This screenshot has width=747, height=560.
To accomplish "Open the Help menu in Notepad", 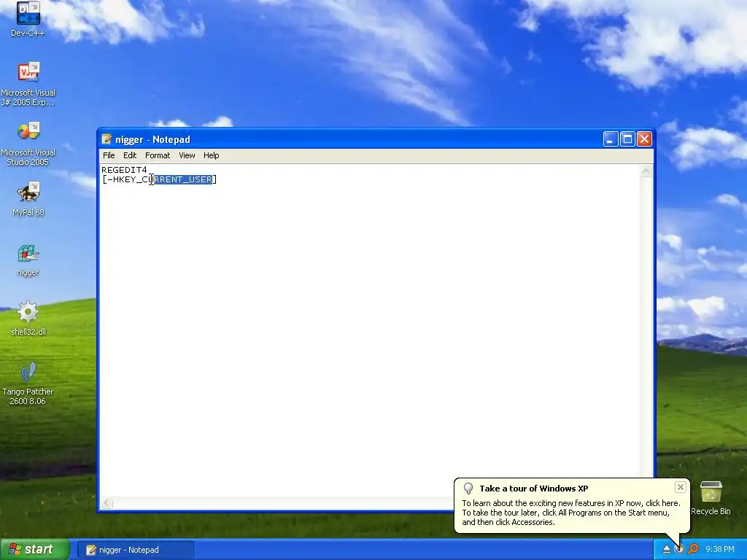I will coord(211,155).
